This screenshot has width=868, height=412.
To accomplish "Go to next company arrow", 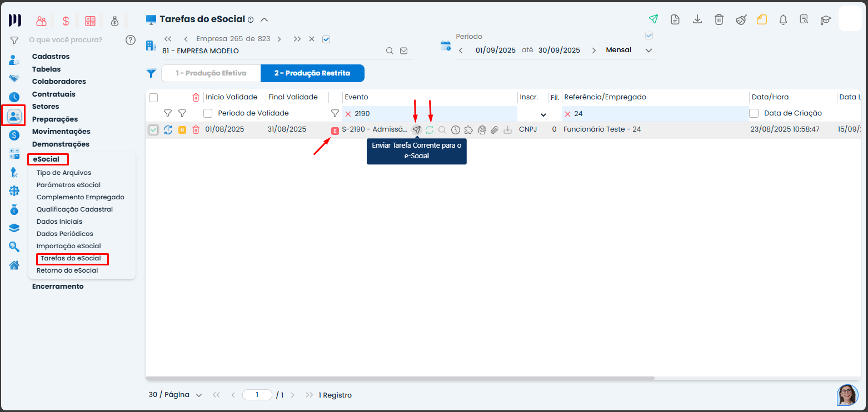I will 279,39.
